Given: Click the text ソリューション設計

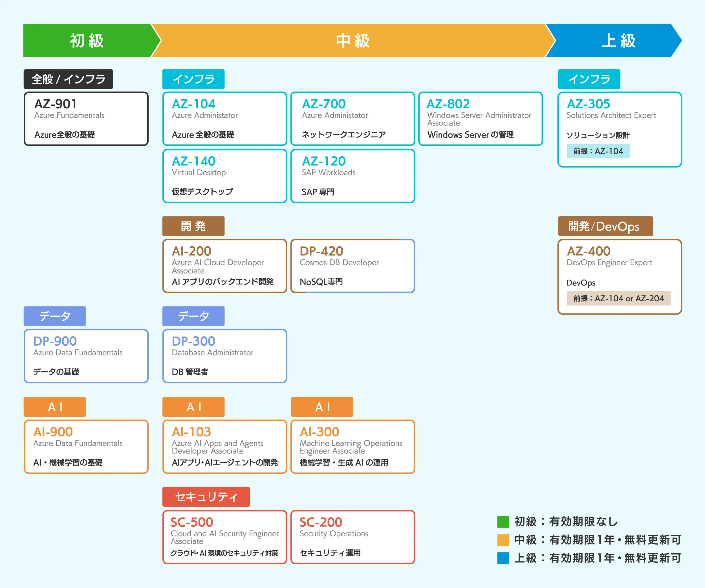Looking at the screenshot, I should tap(598, 135).
